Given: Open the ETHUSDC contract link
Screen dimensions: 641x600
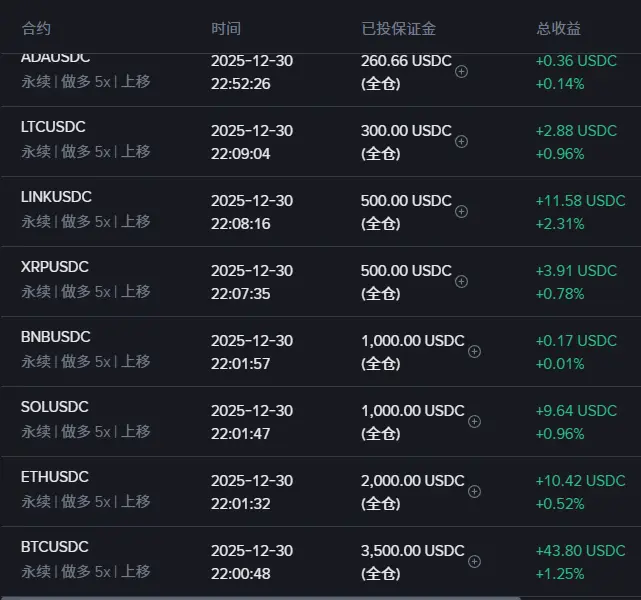Looking at the screenshot, I should [x=55, y=477].
